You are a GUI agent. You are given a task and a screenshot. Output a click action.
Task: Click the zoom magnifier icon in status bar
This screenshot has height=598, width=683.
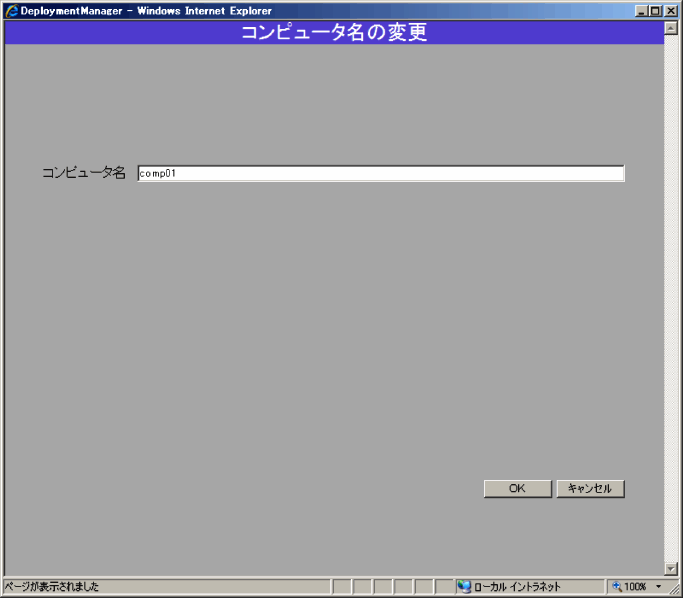[617, 587]
